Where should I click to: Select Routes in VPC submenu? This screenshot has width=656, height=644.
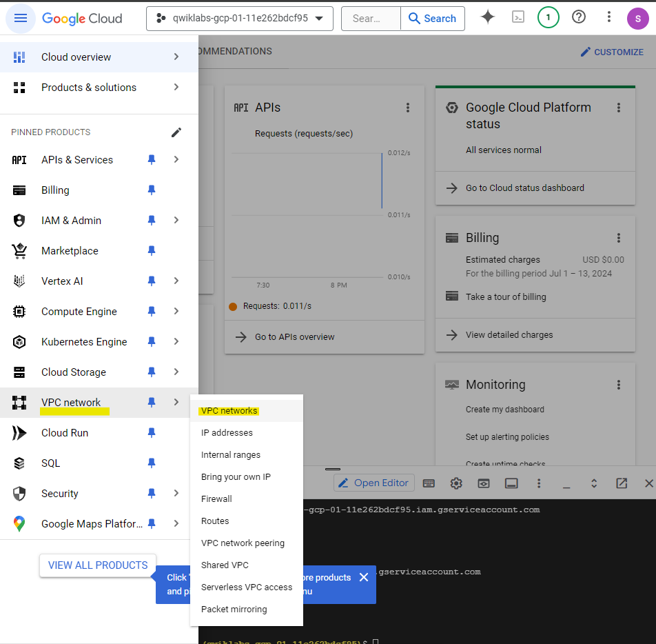click(x=247, y=521)
